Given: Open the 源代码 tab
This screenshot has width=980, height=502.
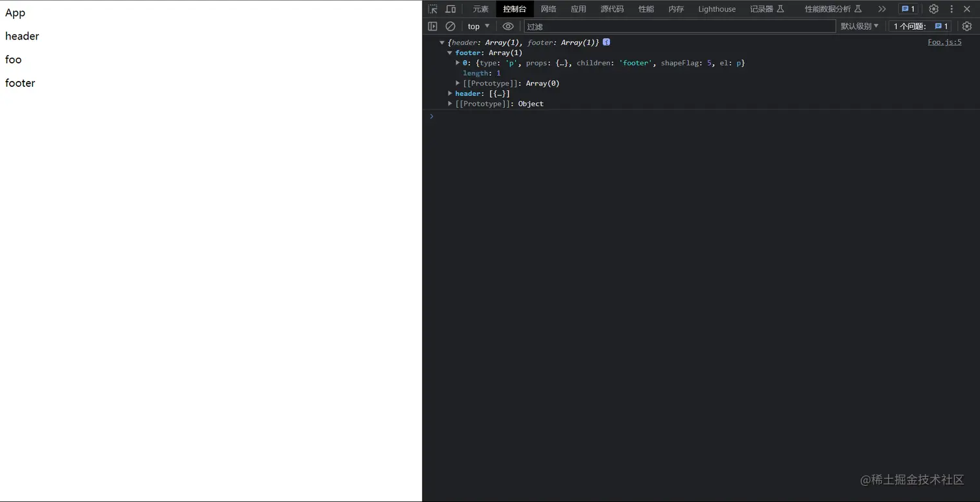Looking at the screenshot, I should point(612,9).
